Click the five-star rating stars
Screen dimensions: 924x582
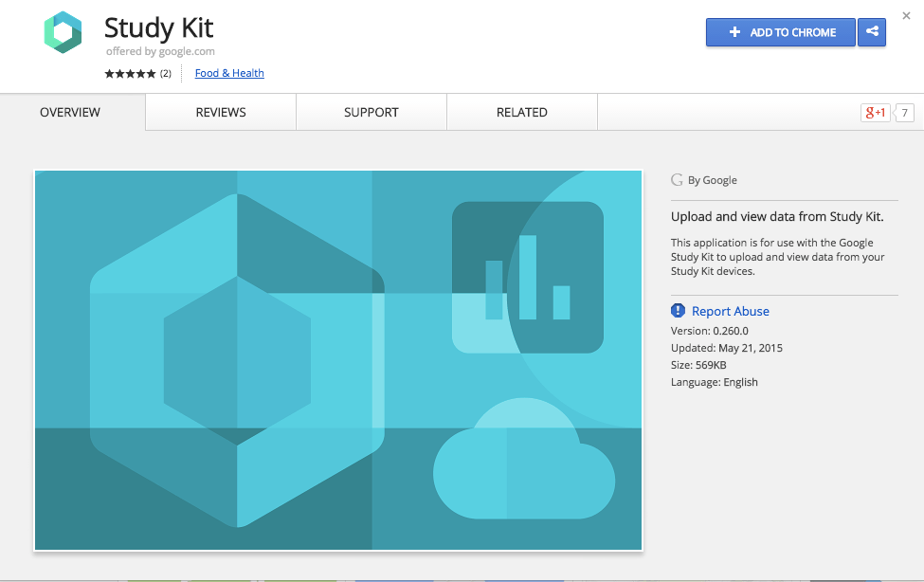tap(130, 74)
